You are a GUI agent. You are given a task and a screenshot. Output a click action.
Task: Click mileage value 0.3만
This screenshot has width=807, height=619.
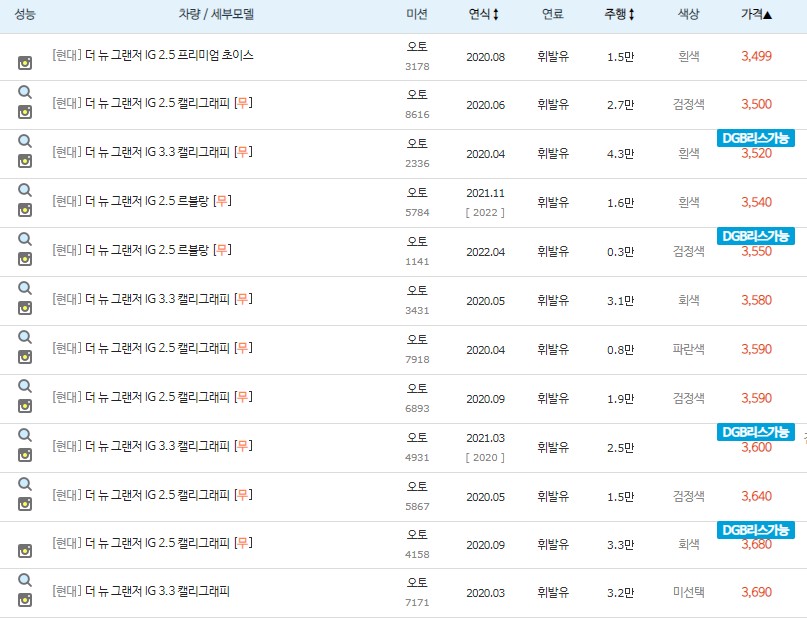point(620,252)
